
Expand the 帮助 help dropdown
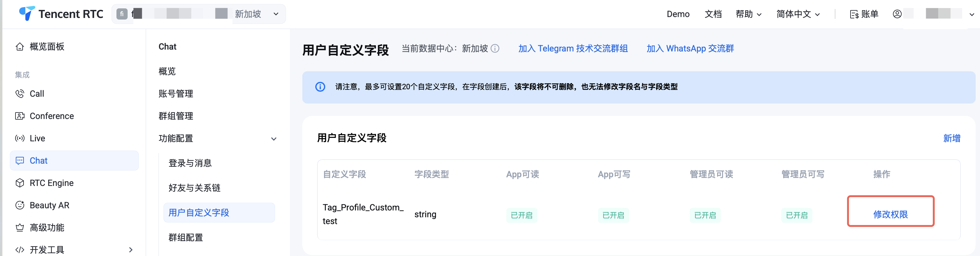click(748, 14)
